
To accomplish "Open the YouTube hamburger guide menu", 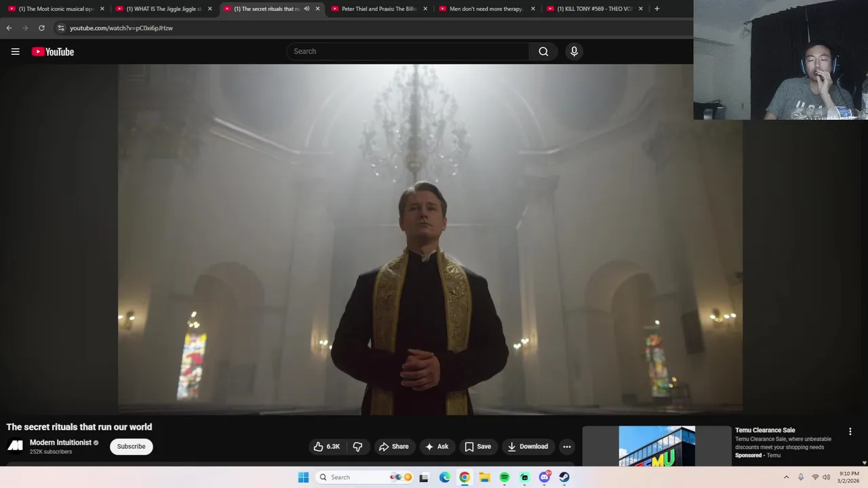I will 15,52.
